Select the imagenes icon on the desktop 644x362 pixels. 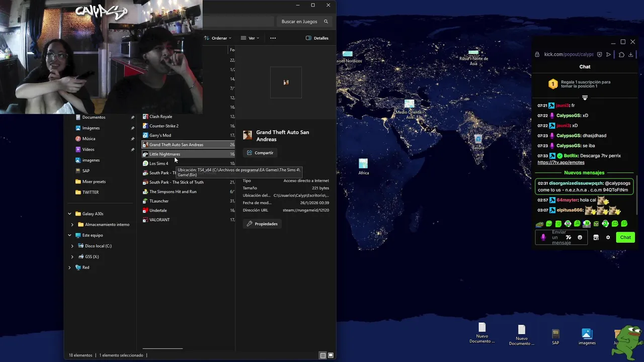[x=587, y=337]
